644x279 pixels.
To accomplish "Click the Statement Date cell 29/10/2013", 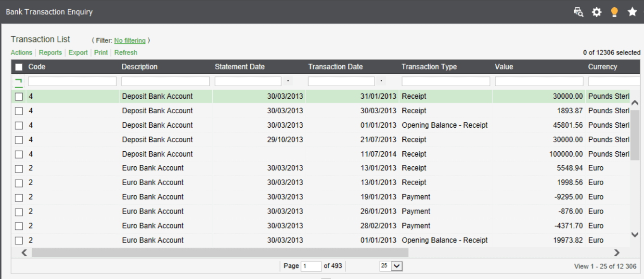I will [x=285, y=140].
